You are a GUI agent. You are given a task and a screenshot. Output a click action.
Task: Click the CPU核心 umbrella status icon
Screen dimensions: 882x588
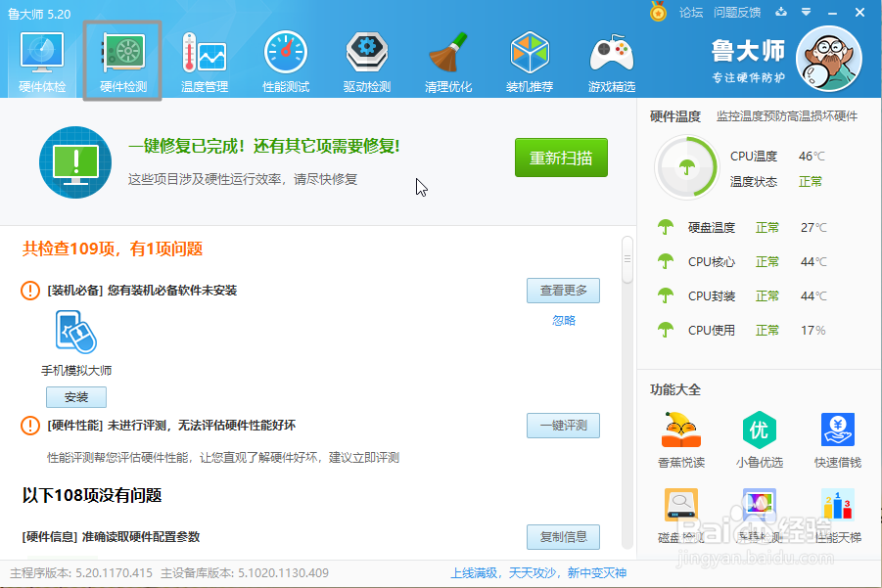[666, 261]
